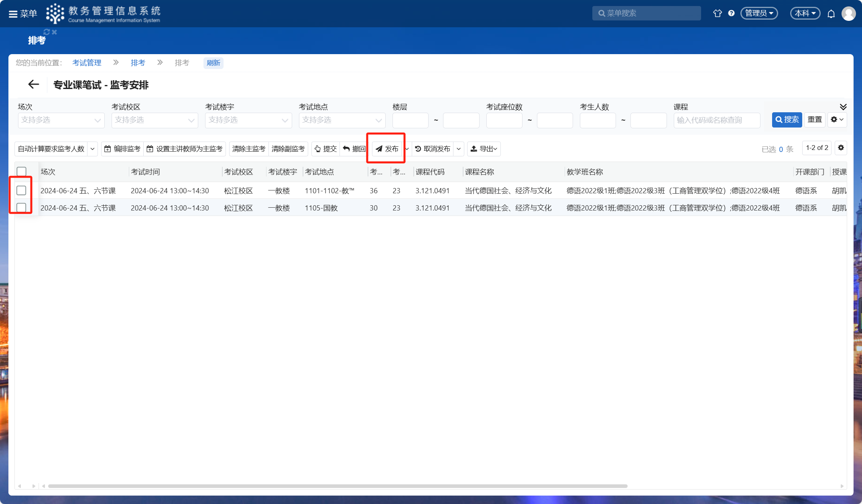This screenshot has width=862, height=504.
Task: Close the 排考 tab with X icon
Action: pyautogui.click(x=55, y=32)
